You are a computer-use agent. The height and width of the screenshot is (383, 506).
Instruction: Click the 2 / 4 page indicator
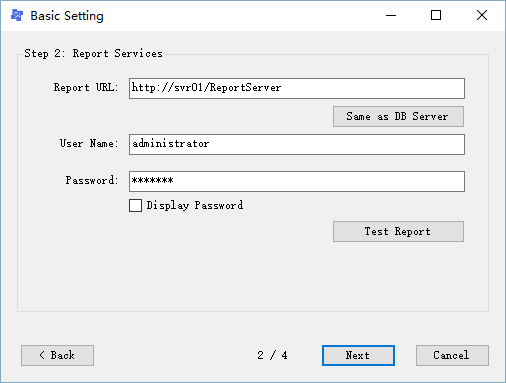tap(272, 355)
